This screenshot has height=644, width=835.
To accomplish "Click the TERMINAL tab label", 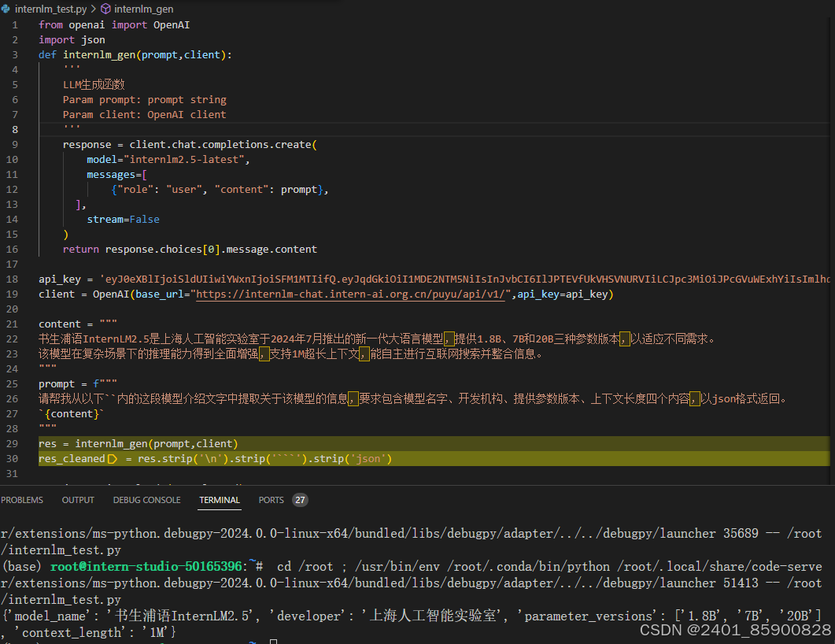I will tap(219, 499).
